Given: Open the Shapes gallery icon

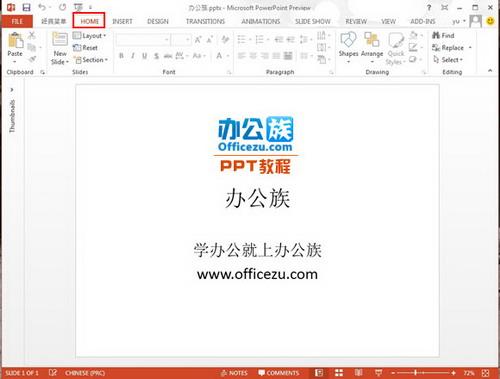Looking at the screenshot, I should [348, 40].
